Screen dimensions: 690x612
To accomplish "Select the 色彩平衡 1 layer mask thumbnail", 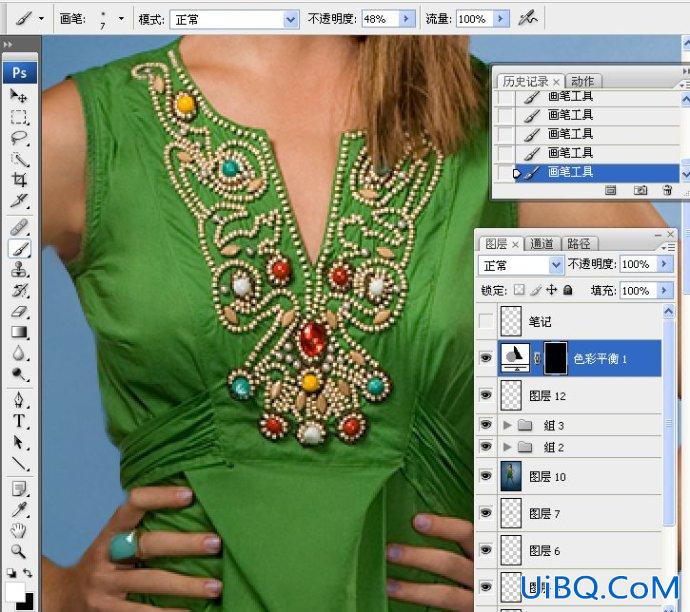I will (555, 358).
